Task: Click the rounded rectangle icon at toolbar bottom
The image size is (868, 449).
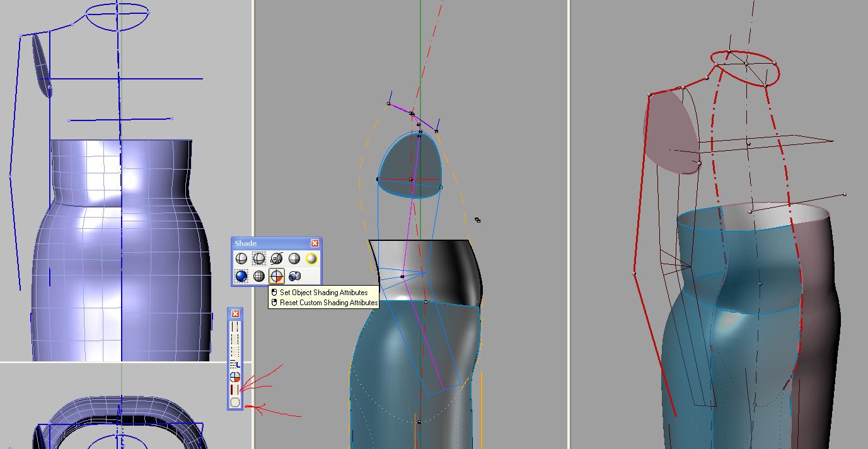Action: coord(235,402)
